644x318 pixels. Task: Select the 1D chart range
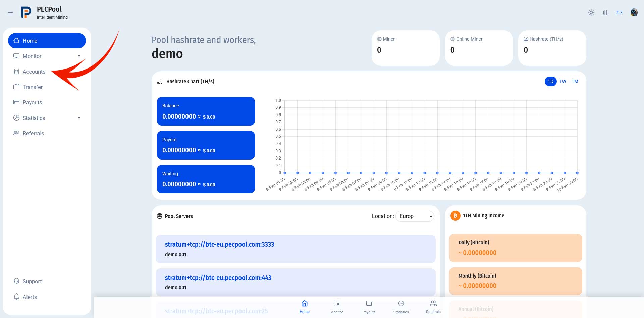click(x=550, y=81)
